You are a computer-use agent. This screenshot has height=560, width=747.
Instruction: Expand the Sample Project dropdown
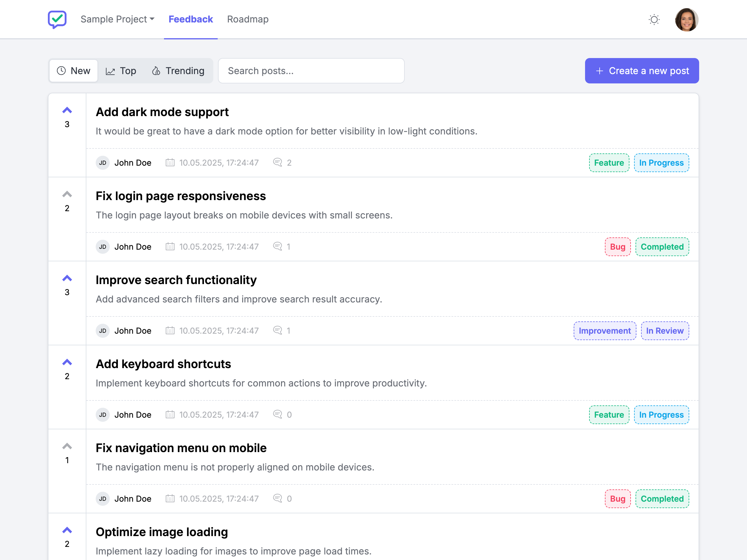(x=117, y=19)
